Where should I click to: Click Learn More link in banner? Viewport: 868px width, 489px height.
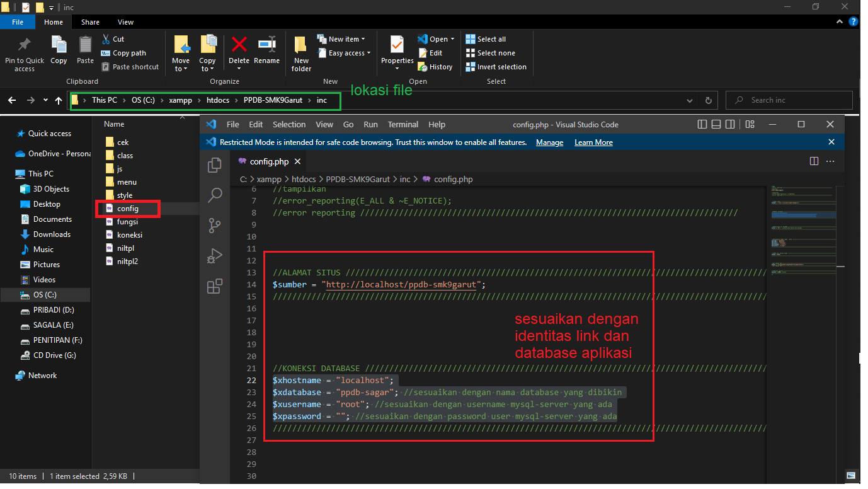pos(593,142)
